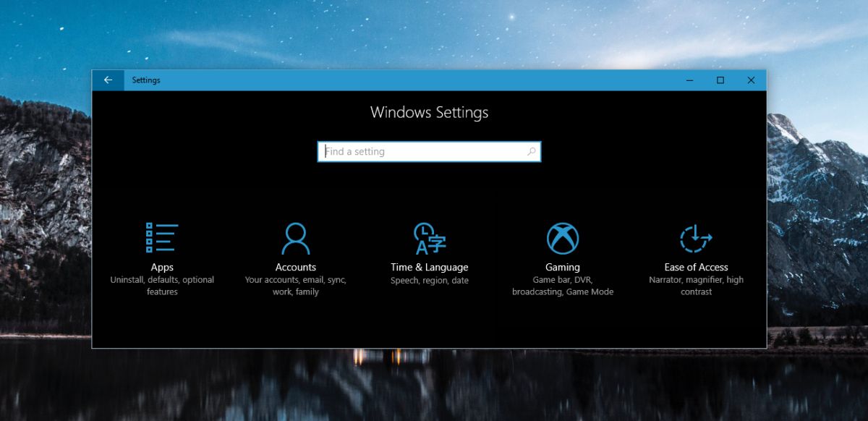Click 'Your accounts, email, sync' description
The width and height of the screenshot is (868, 421).
[295, 286]
